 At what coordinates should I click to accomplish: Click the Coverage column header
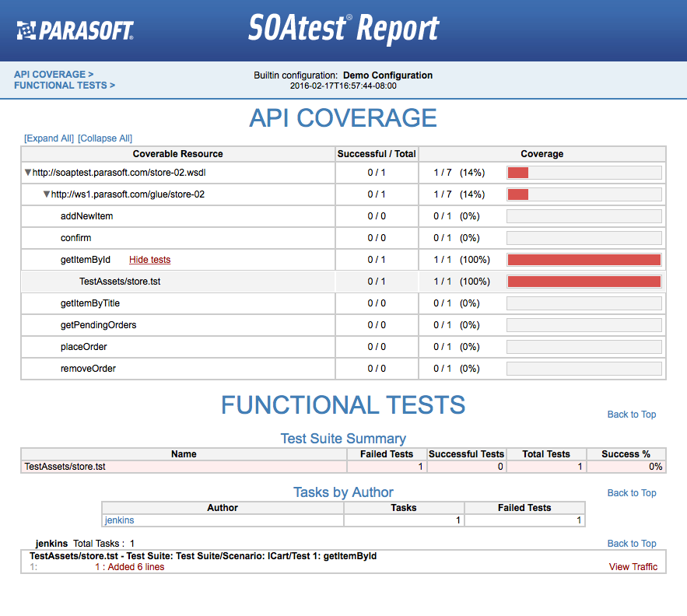click(542, 154)
